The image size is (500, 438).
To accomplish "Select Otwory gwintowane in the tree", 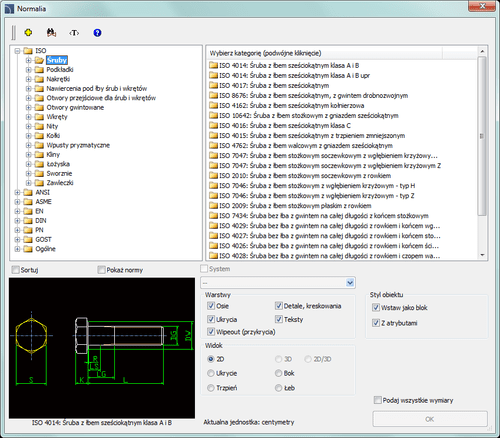I will [75, 107].
